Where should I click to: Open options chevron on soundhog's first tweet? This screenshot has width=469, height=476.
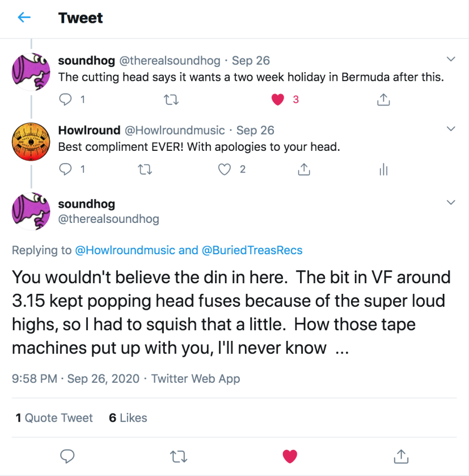[x=452, y=59]
